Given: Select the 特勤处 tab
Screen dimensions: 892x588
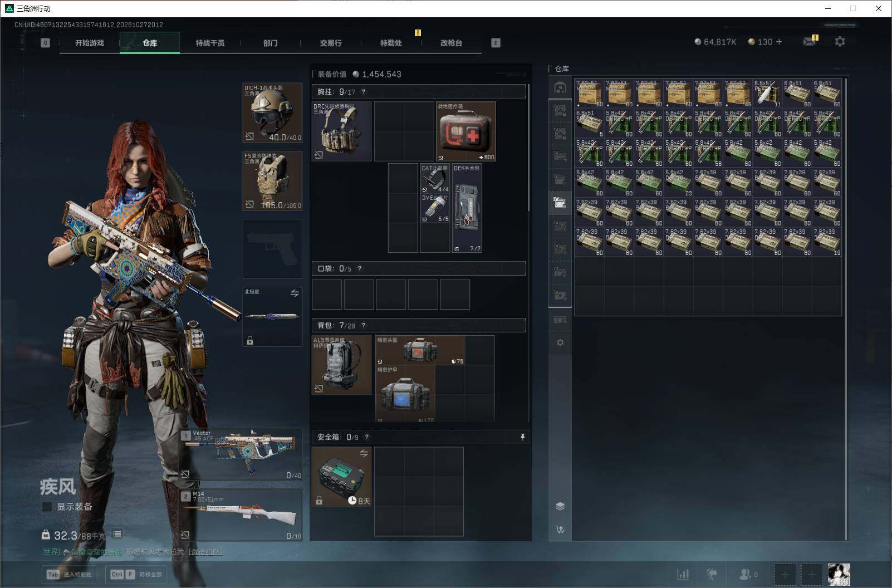Looking at the screenshot, I should [391, 43].
